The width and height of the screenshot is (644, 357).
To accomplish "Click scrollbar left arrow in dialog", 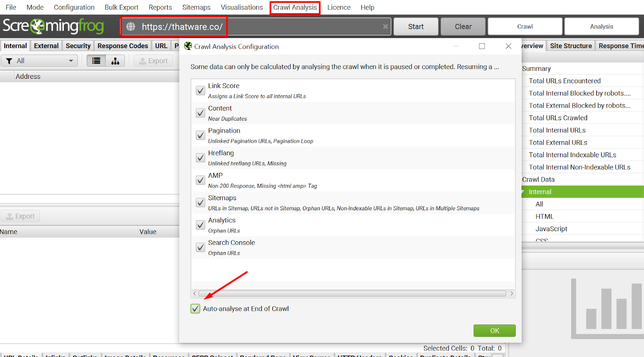I will 195,293.
